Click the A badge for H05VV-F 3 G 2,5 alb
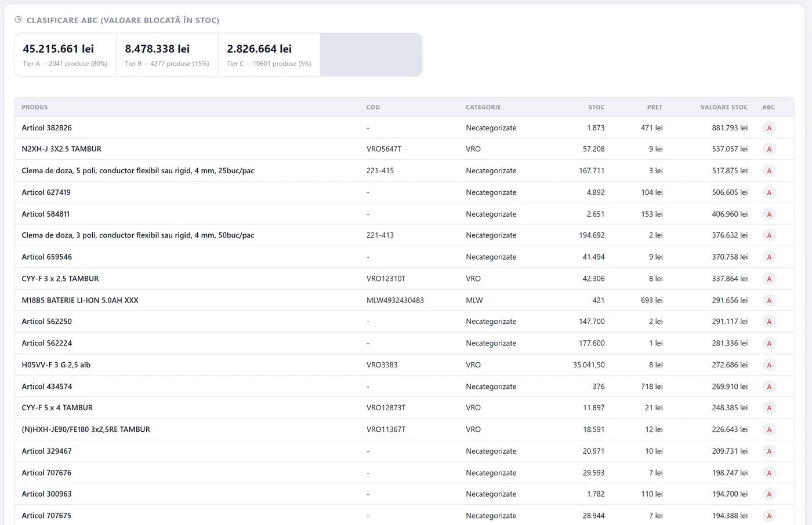Image resolution: width=812 pixels, height=525 pixels. click(x=769, y=365)
